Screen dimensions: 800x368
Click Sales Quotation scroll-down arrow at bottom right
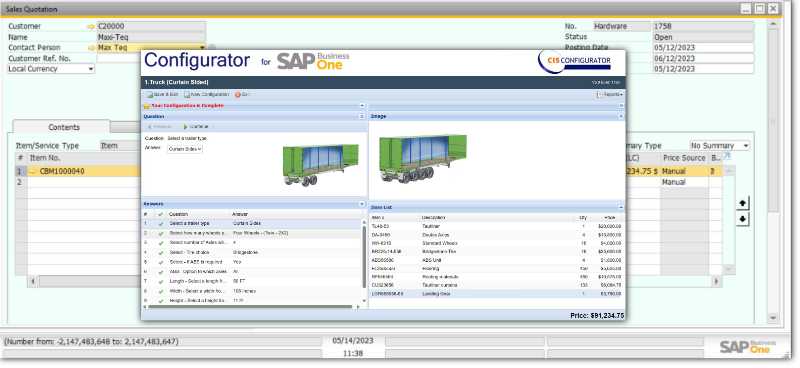[x=773, y=317]
